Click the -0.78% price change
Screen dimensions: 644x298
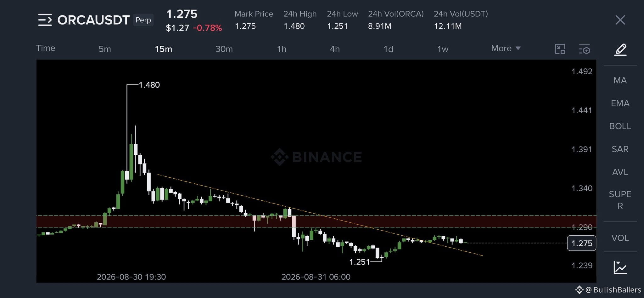208,28
